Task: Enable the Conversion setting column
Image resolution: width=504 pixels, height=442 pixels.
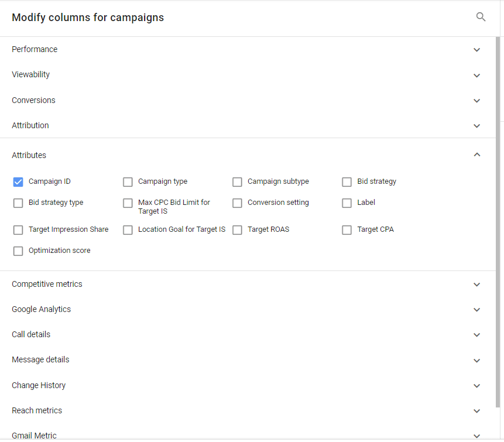Action: pyautogui.click(x=237, y=203)
